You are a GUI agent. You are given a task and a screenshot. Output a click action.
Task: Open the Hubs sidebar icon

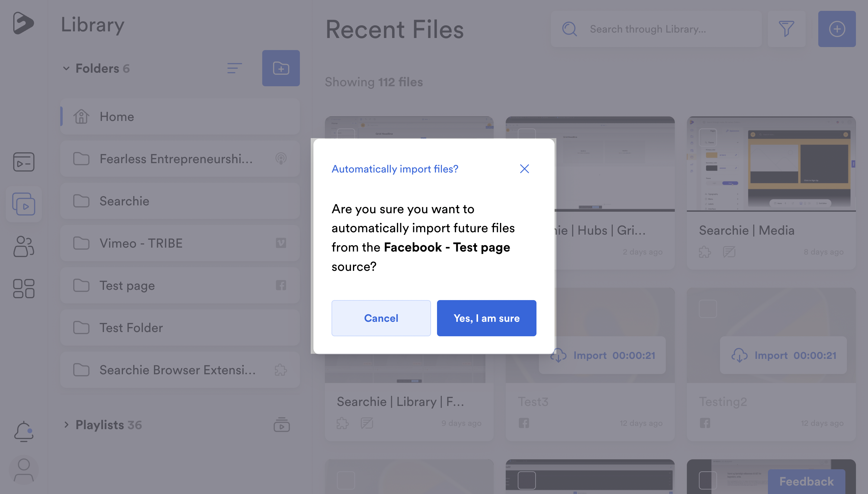[24, 162]
